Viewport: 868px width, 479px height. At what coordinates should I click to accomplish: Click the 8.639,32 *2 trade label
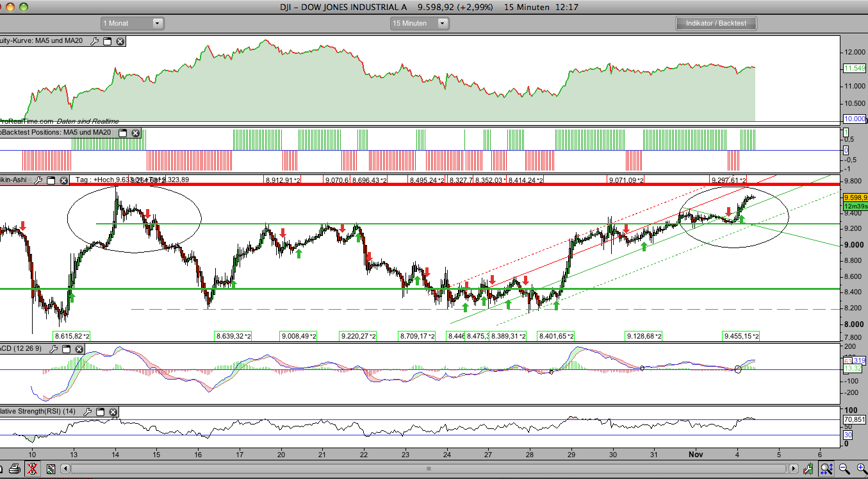[x=233, y=336]
